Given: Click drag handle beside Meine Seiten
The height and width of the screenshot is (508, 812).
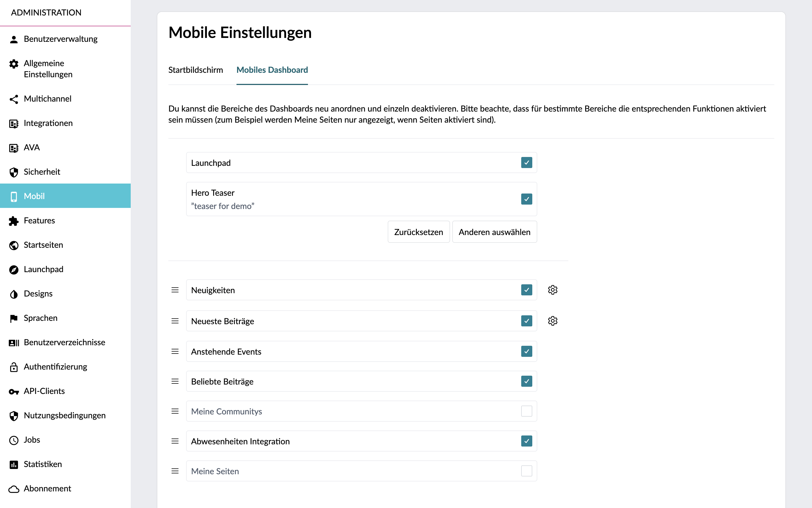Looking at the screenshot, I should [x=175, y=471].
